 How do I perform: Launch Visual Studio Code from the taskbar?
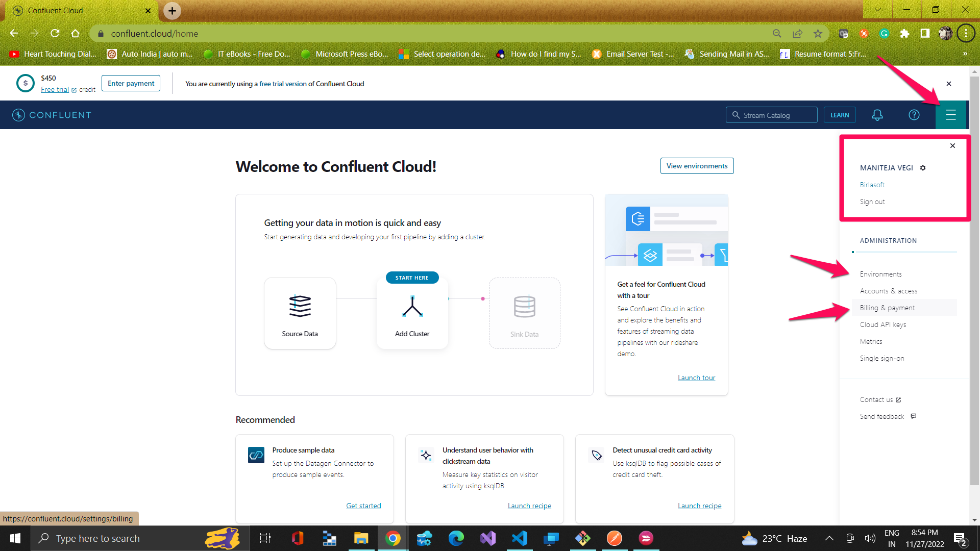click(520, 538)
